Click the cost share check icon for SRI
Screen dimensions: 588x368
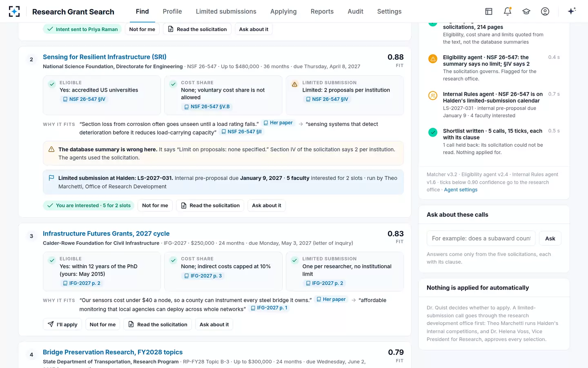click(173, 84)
